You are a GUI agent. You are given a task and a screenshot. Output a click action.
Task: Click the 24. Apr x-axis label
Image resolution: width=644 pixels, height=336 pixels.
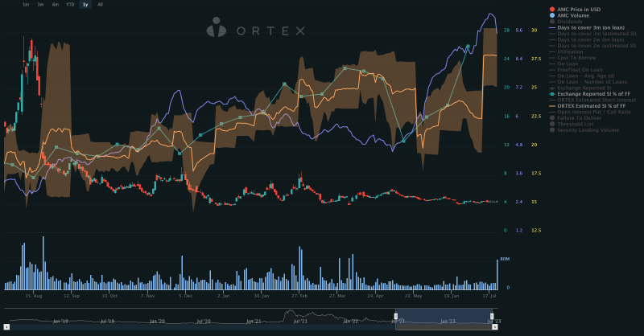pos(375,296)
